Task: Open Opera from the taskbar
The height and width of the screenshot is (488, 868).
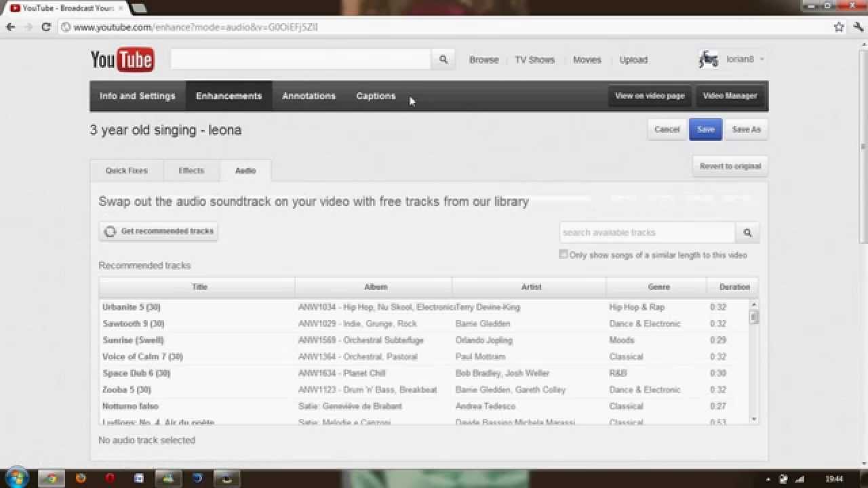Action: click(x=110, y=478)
